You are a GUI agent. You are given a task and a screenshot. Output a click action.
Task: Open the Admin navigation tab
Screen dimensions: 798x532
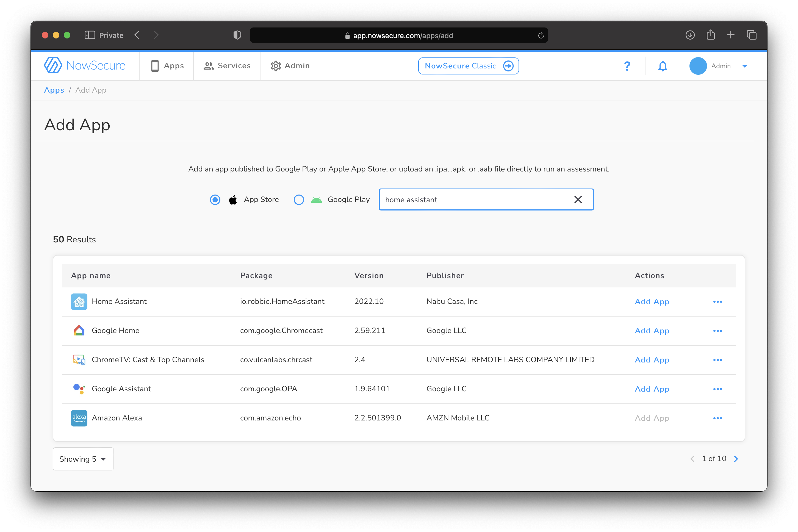(x=290, y=65)
